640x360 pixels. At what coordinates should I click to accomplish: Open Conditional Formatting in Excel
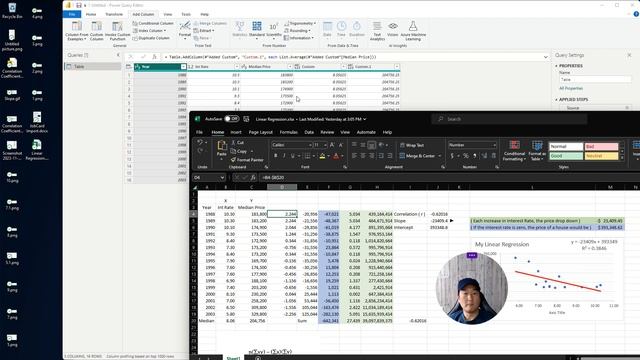coord(514,151)
